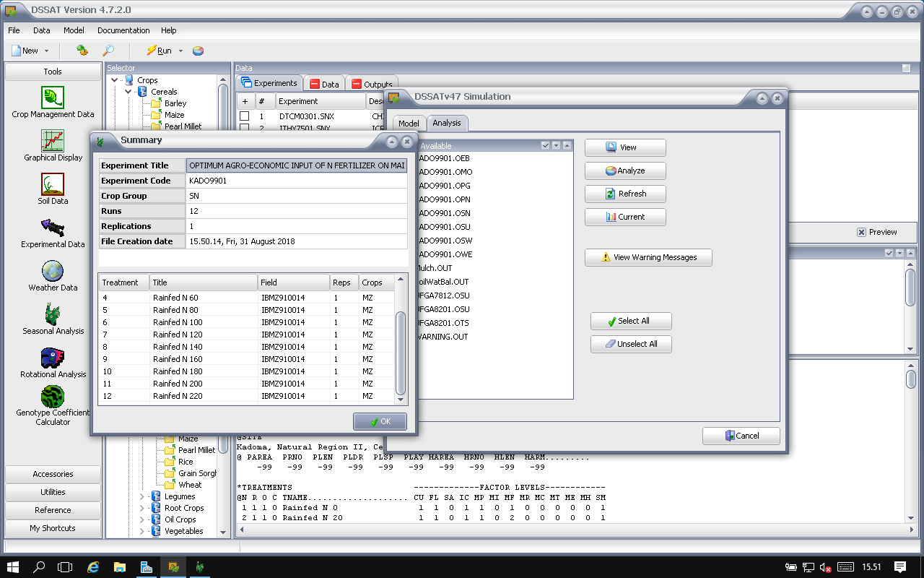Open the Crop Management Data tool

pos(53,98)
